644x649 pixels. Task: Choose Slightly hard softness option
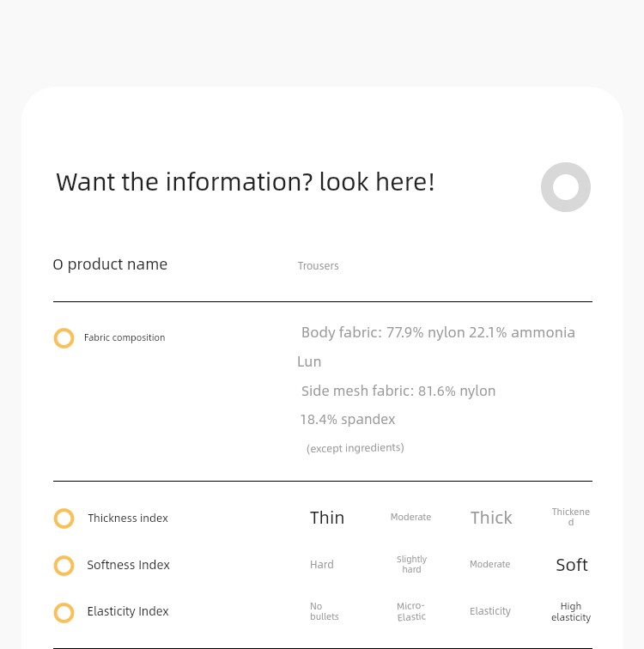click(x=411, y=564)
